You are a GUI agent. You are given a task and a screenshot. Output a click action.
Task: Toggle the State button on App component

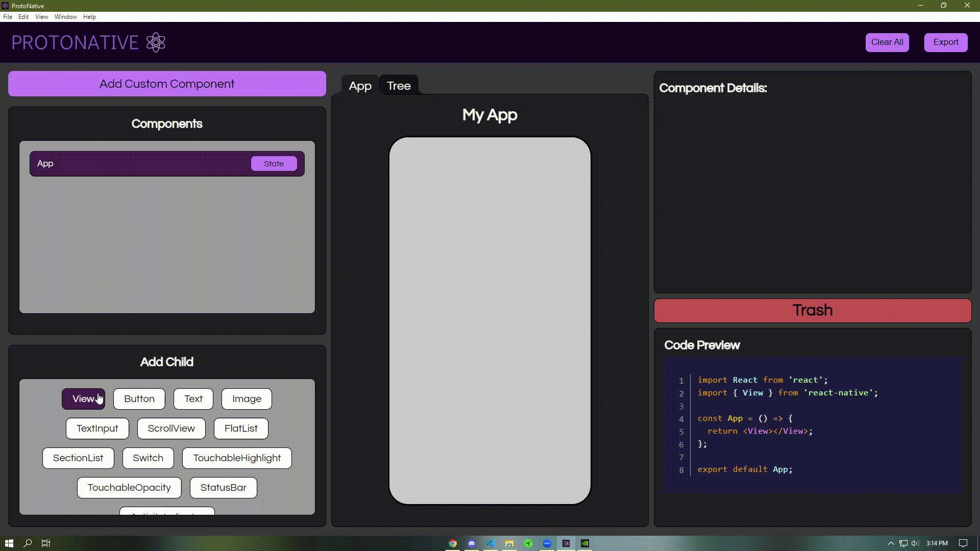[x=274, y=163]
